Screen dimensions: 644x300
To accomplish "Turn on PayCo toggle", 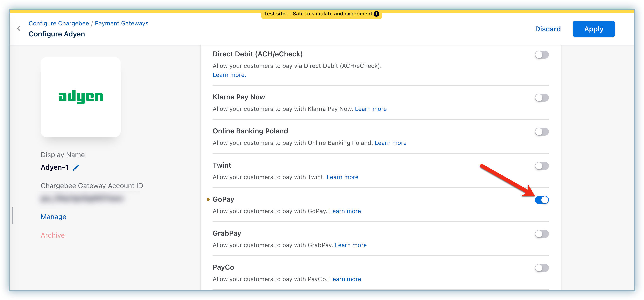I will click(542, 268).
